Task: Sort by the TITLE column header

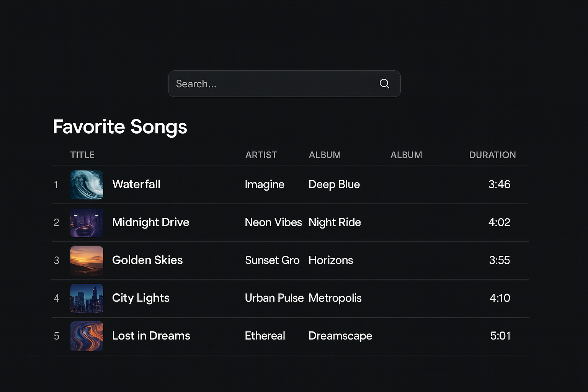Action: point(82,155)
